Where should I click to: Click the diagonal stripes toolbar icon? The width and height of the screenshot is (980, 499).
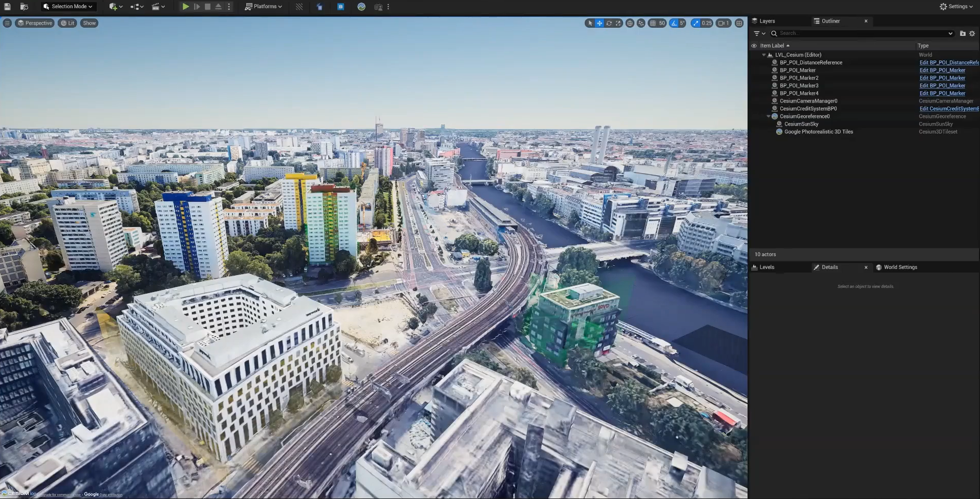pyautogui.click(x=299, y=7)
